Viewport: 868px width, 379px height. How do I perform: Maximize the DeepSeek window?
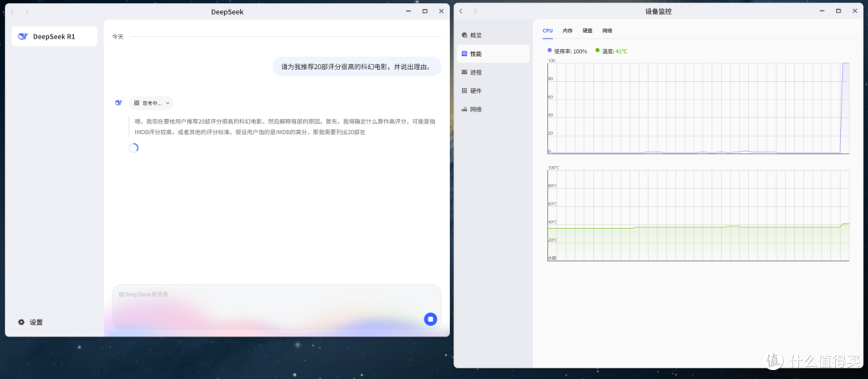[424, 11]
